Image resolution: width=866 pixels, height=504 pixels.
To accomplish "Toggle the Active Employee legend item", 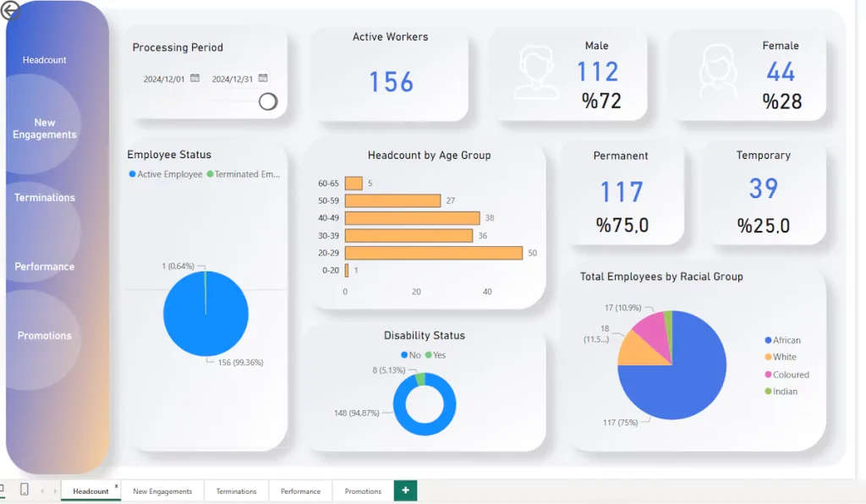I will [166, 174].
